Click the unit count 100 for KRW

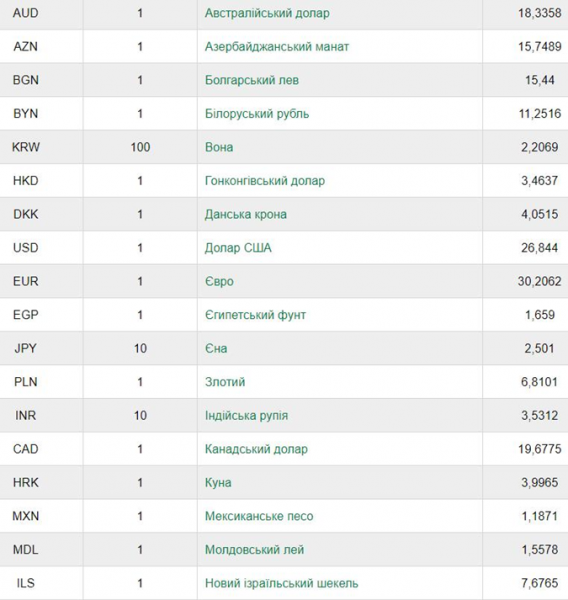pos(140,147)
